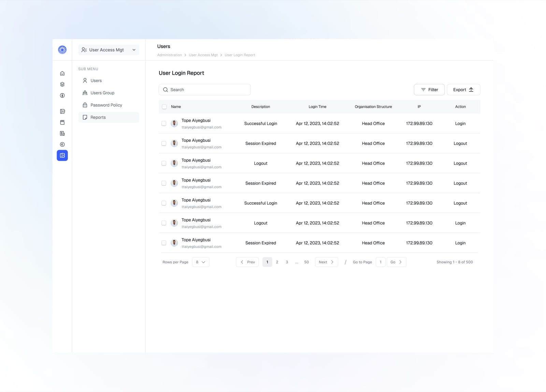Select the accessibility person sidebar icon
546x392 pixels.
point(62,96)
